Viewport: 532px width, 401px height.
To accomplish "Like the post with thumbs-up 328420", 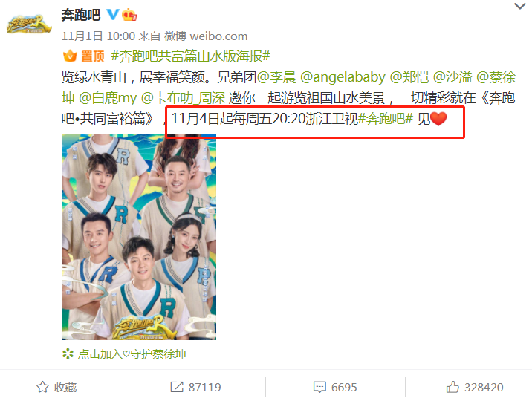I will (452, 387).
